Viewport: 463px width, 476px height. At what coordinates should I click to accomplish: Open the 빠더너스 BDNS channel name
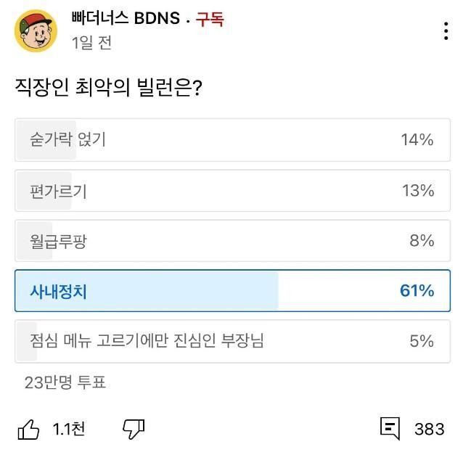pyautogui.click(x=126, y=19)
